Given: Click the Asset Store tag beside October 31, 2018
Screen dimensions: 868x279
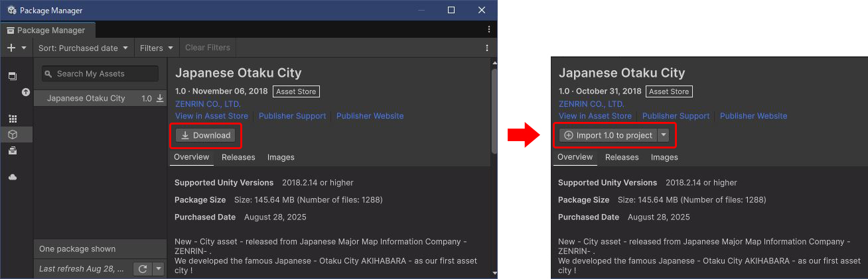Looking at the screenshot, I should 669,91.
